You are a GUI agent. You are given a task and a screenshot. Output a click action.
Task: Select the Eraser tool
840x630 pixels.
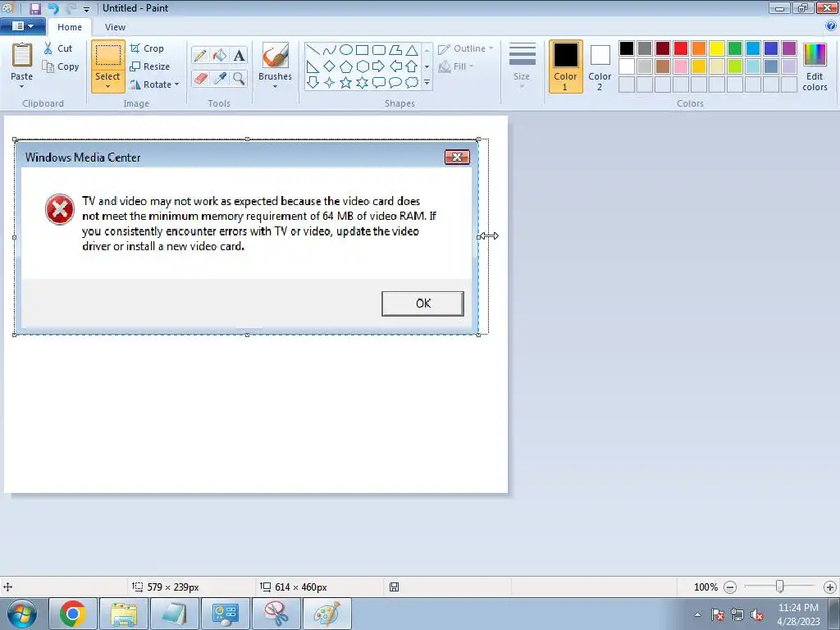[x=200, y=79]
